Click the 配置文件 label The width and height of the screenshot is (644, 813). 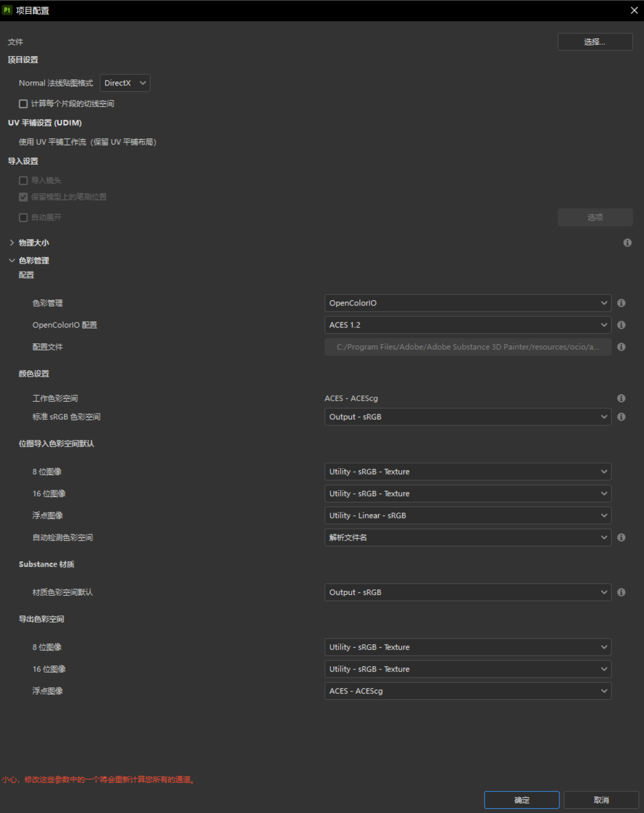click(48, 346)
